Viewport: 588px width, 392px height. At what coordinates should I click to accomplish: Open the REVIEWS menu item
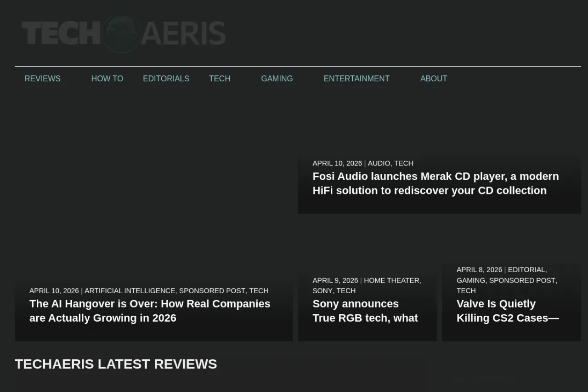pyautogui.click(x=42, y=79)
